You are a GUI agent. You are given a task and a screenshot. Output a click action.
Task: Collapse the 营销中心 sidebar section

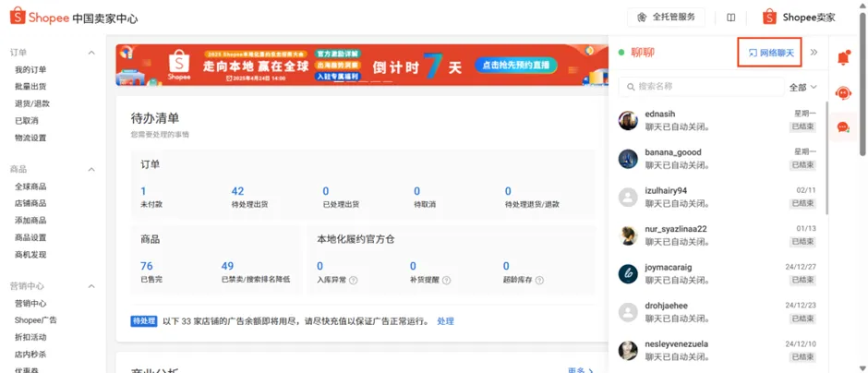click(x=92, y=286)
